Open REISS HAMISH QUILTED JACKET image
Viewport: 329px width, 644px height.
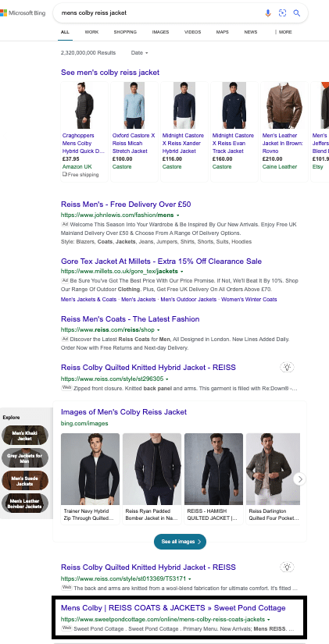[213, 479]
